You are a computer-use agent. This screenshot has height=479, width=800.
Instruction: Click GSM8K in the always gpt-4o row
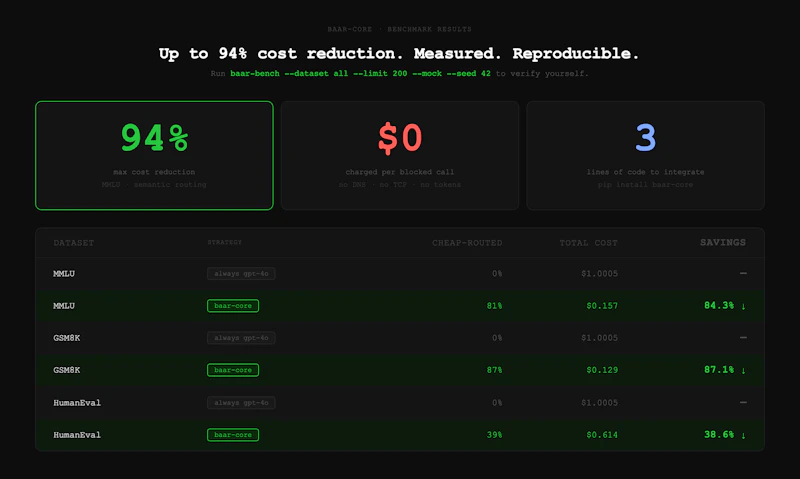click(x=66, y=338)
